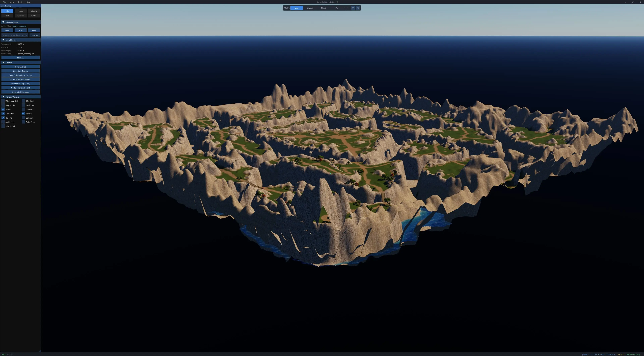The height and width of the screenshot is (356, 644).
Task: Open the File menu in the menu bar
Action: 4,2
